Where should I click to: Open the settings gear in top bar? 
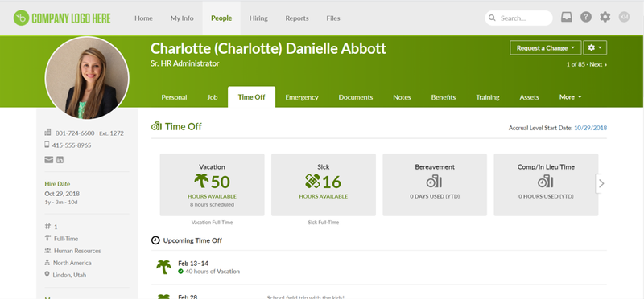(x=605, y=17)
